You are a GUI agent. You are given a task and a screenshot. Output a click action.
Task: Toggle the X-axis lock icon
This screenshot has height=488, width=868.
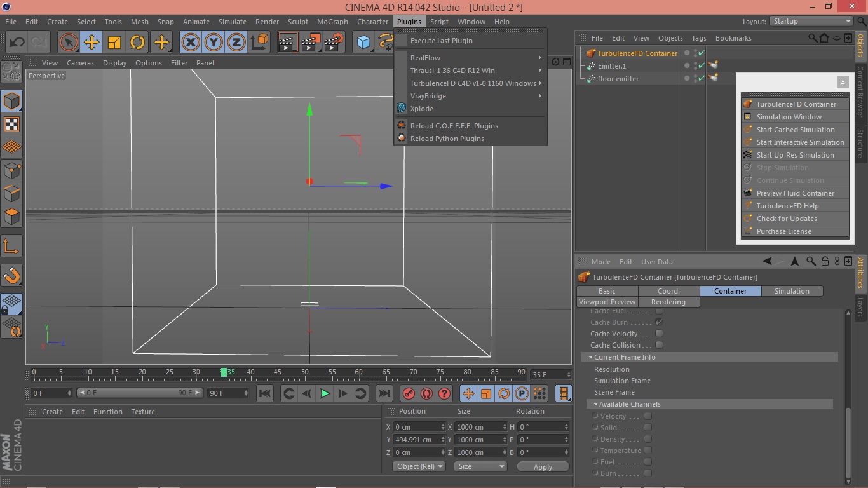[x=190, y=43]
